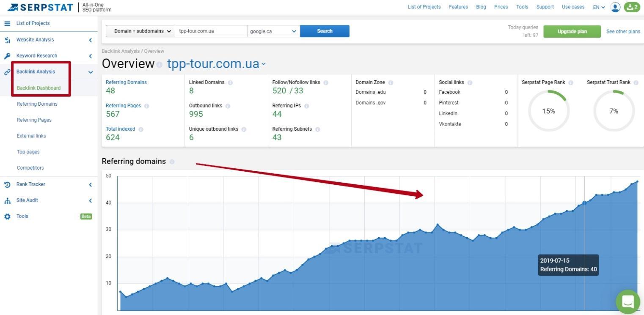The height and width of the screenshot is (315, 644).
Task: Open External links sidebar item
Action: pyautogui.click(x=31, y=136)
